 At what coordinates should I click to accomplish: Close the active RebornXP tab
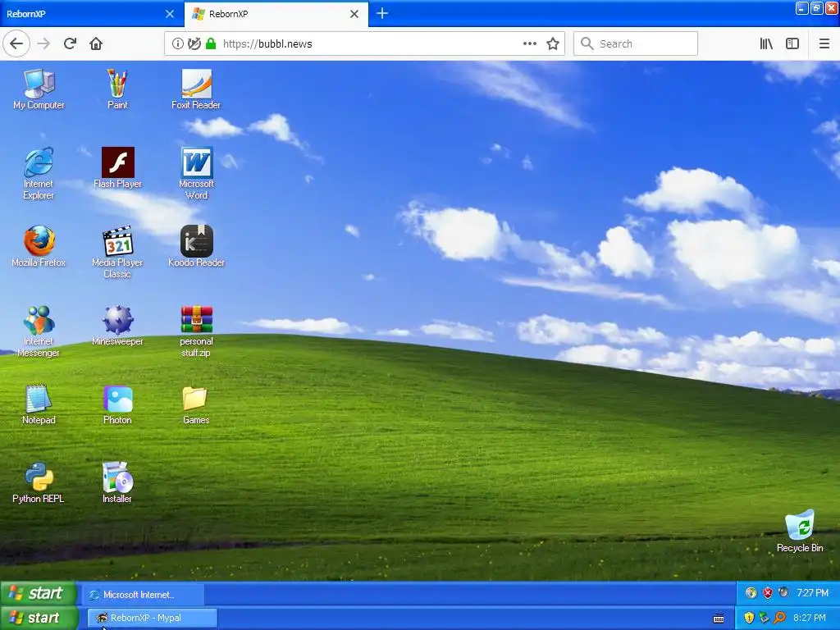[354, 14]
